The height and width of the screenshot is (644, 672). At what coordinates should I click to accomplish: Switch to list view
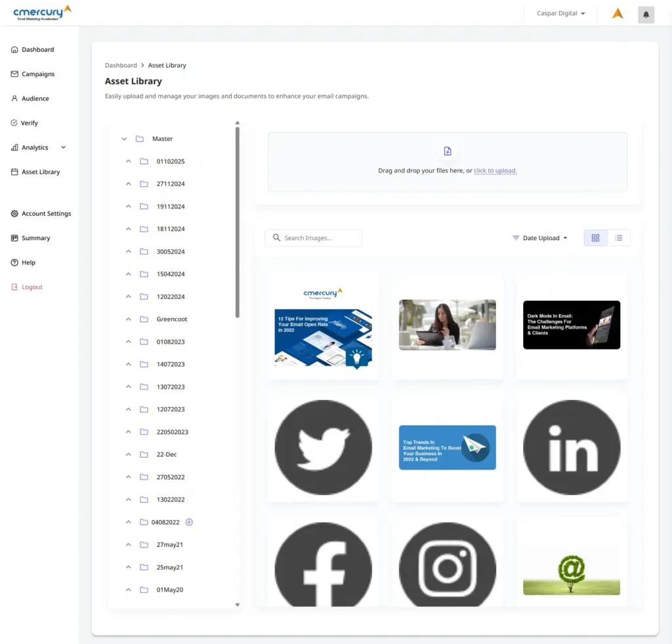619,238
